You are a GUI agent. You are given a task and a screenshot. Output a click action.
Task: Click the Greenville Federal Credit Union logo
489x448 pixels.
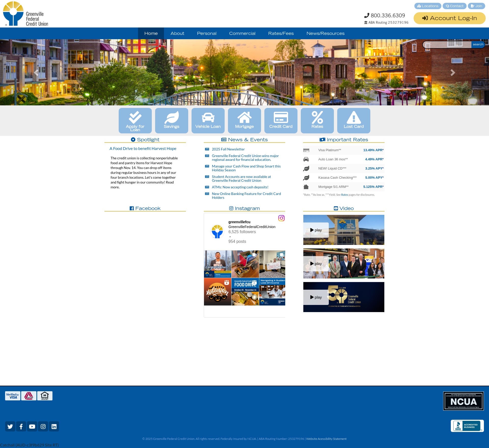(x=25, y=14)
